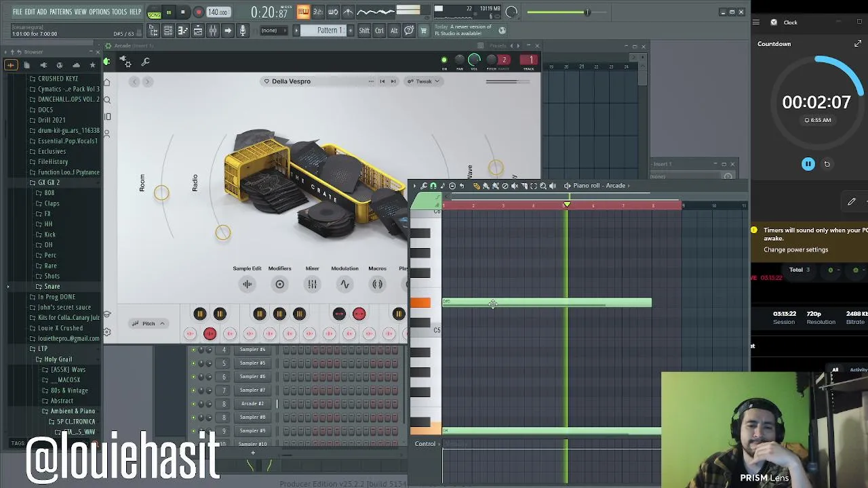868x488 pixels.
Task: Click the countdown before recording icon
Action: (x=317, y=12)
